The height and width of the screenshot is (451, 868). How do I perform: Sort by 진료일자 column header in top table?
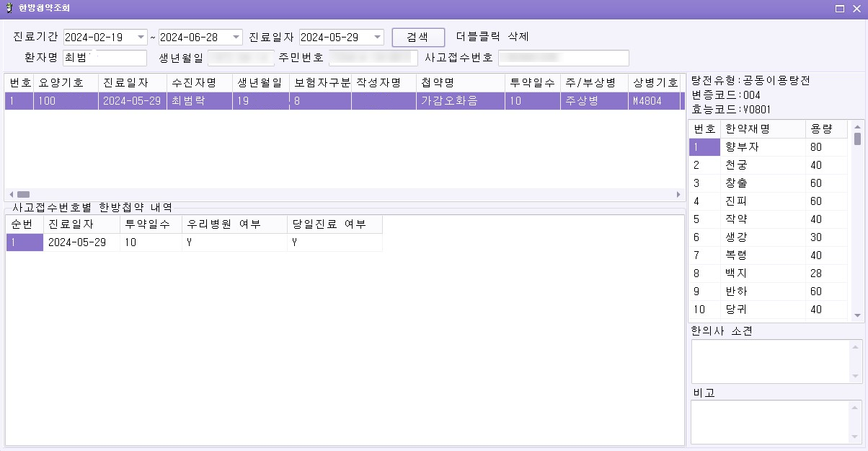[x=132, y=83]
